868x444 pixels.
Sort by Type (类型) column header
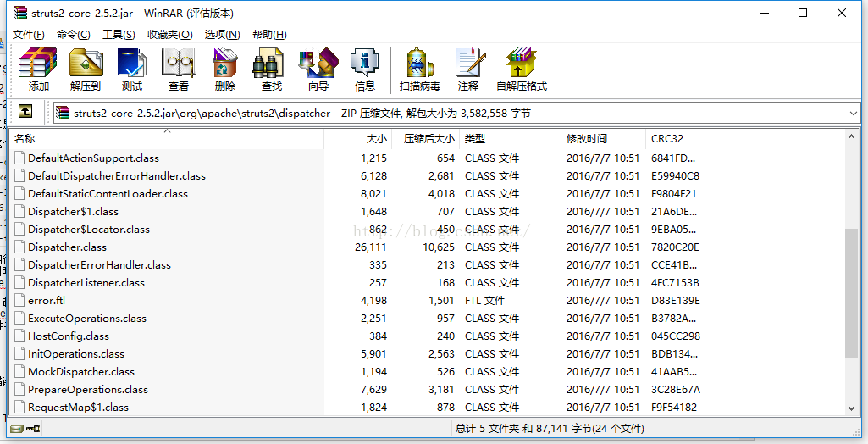(x=511, y=138)
